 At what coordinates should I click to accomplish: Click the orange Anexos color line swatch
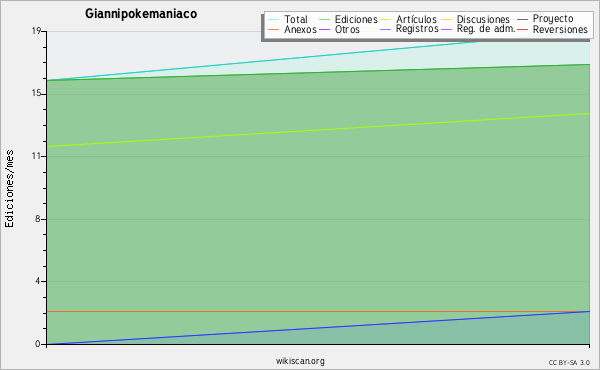pos(274,29)
